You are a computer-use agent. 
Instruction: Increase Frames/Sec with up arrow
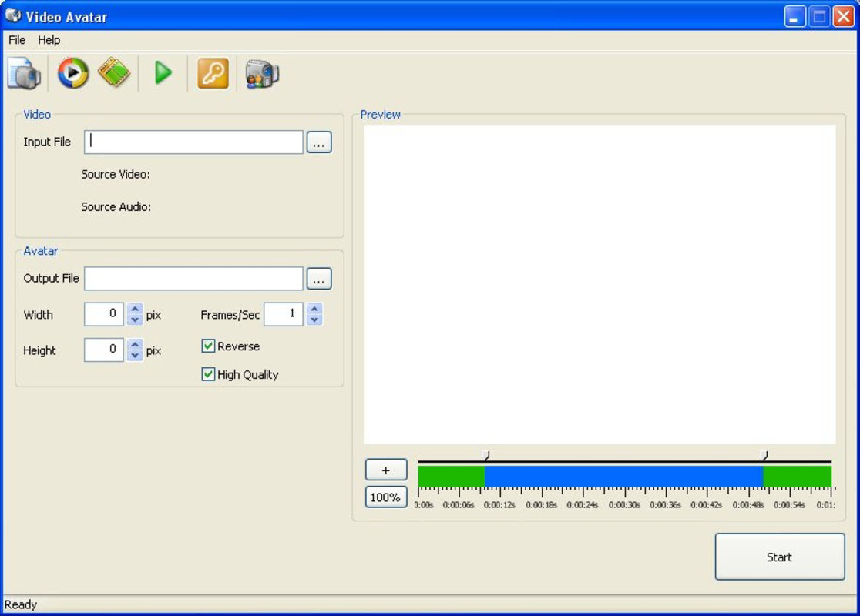(x=315, y=309)
